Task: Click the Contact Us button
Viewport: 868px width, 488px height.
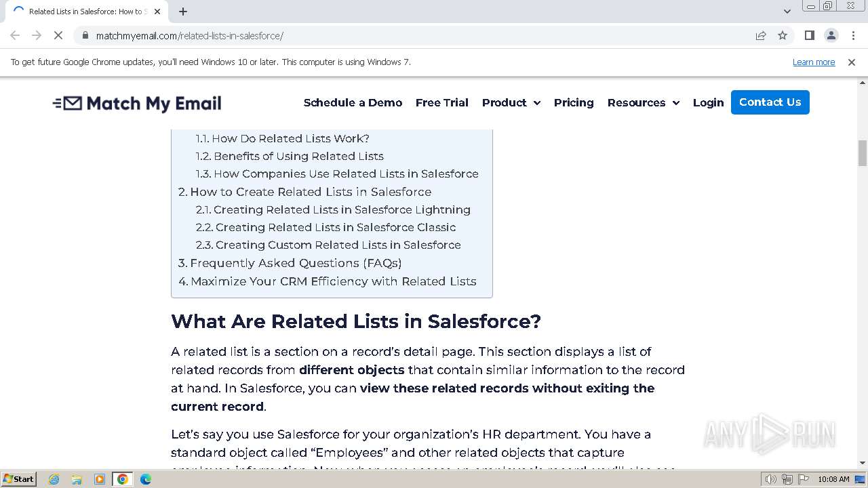Action: (x=770, y=102)
